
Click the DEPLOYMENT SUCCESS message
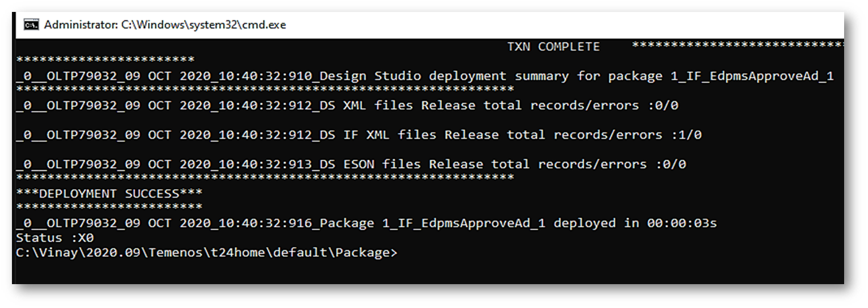point(105,194)
